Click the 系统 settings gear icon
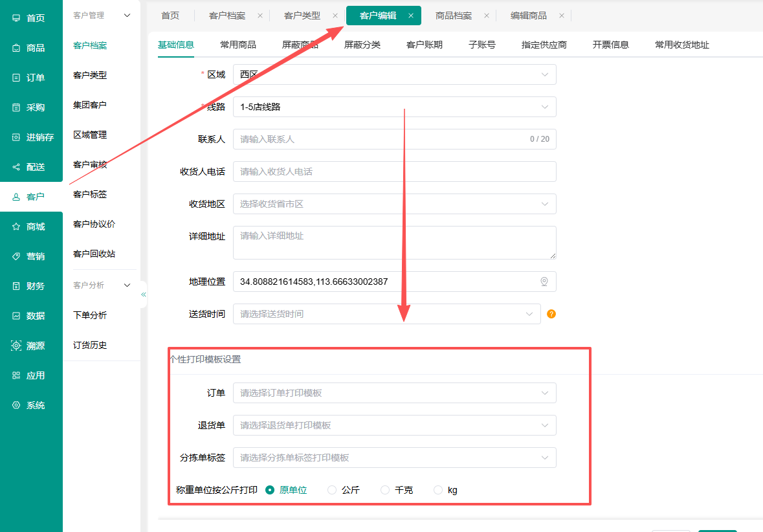 (x=16, y=405)
